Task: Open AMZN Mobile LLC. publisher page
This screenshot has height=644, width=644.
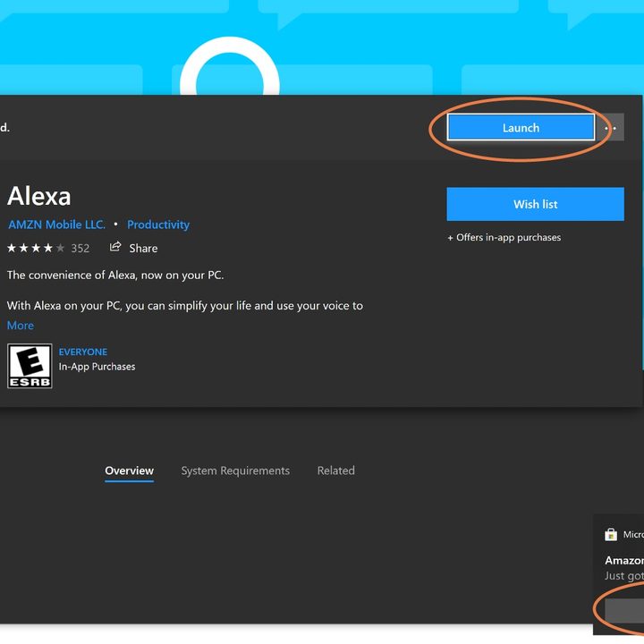Action: click(56, 225)
